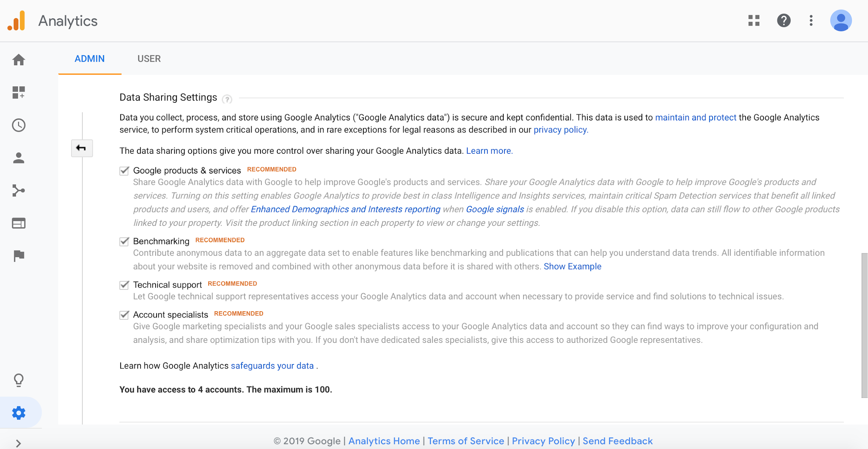Click RECOMMENDED label beside Account specialists

click(239, 314)
